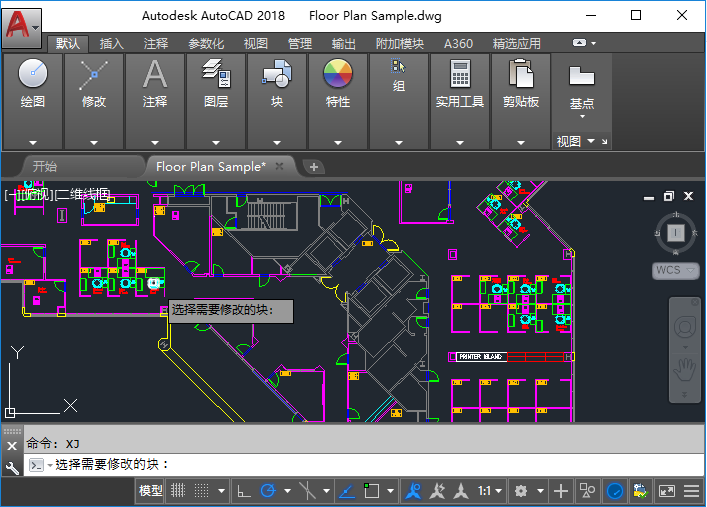This screenshot has height=507, width=707.
Task: Switch to the 输出 ribbon tab
Action: pyautogui.click(x=344, y=44)
